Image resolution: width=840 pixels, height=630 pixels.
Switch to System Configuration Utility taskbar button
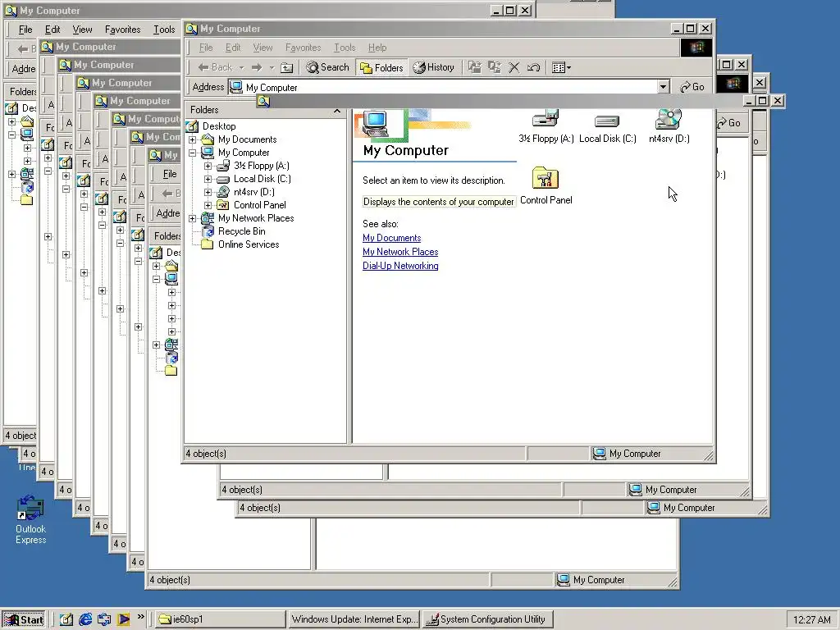coord(487,620)
